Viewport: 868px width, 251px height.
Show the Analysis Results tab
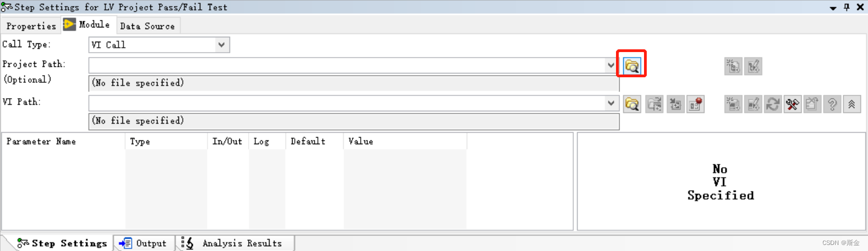pyautogui.click(x=234, y=243)
